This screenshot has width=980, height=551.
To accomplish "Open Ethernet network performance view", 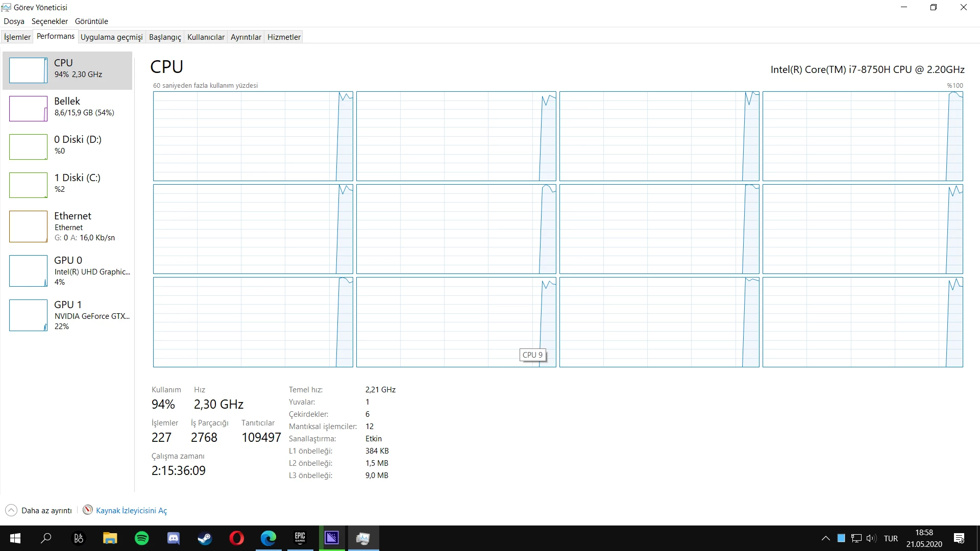I will click(67, 227).
